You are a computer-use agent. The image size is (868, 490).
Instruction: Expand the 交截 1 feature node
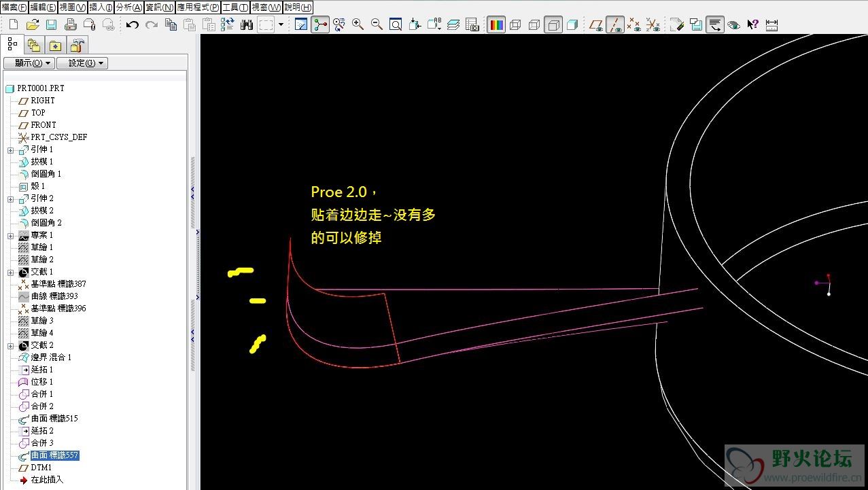pyautogui.click(x=10, y=272)
